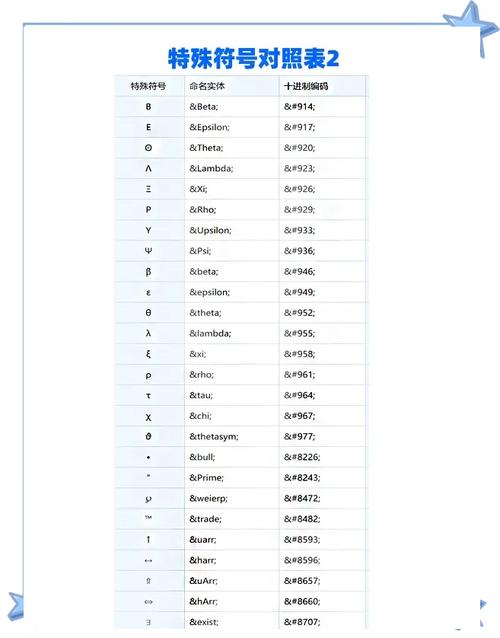Click the λ lowercase lambda symbol
The width and height of the screenshot is (500, 638).
[148, 333]
